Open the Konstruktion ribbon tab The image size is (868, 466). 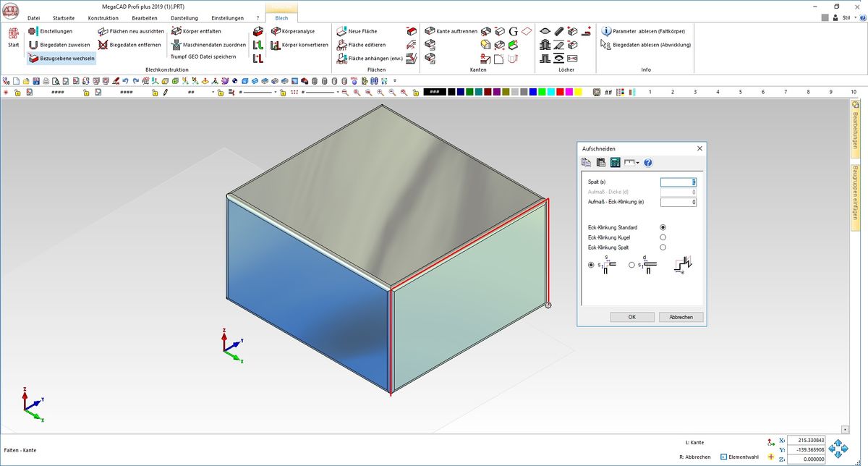[x=103, y=18]
